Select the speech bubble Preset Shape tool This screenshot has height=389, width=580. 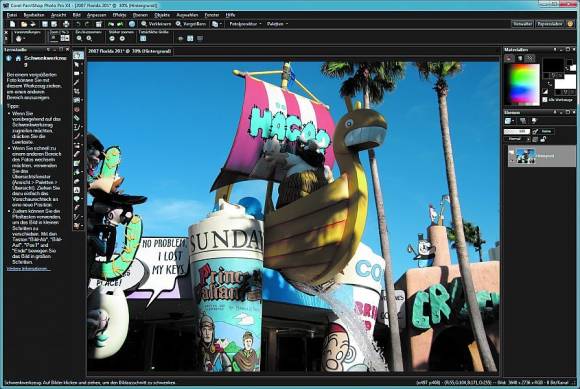(x=77, y=199)
